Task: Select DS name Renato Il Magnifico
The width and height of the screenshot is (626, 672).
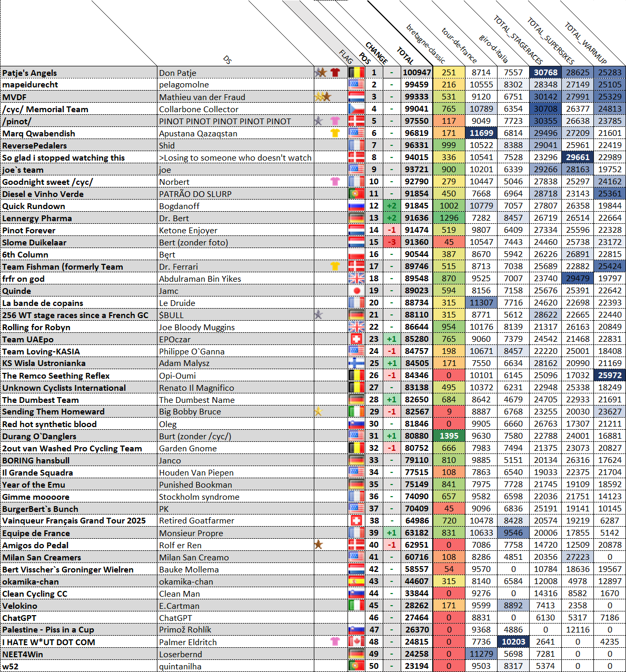Action: coord(196,388)
